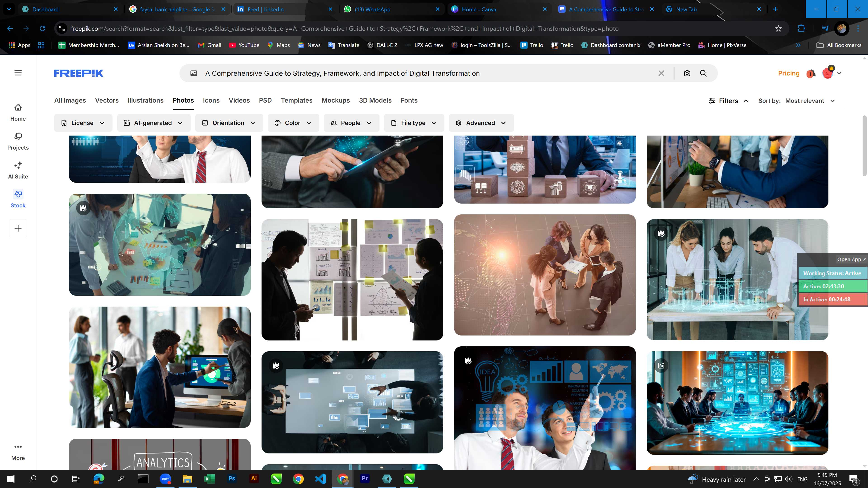Viewport: 868px width, 488px height.
Task: Switch to the Templates tab
Action: click(x=297, y=100)
